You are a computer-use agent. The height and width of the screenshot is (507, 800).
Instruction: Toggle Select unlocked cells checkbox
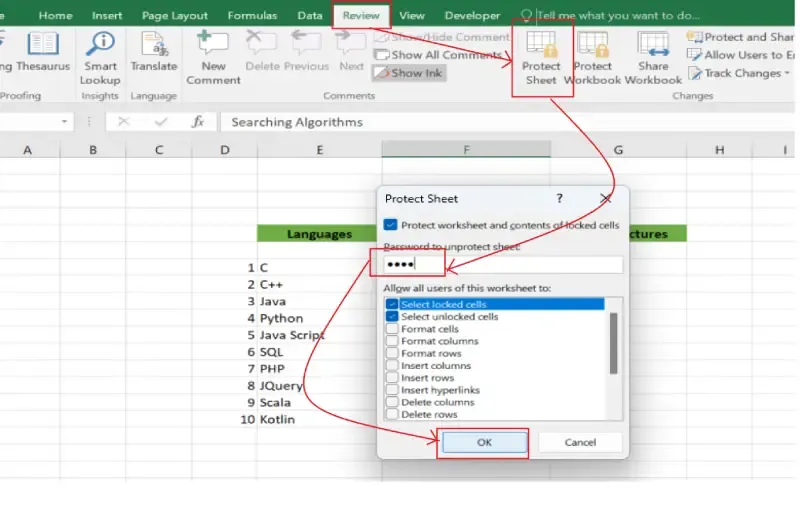pyautogui.click(x=391, y=316)
